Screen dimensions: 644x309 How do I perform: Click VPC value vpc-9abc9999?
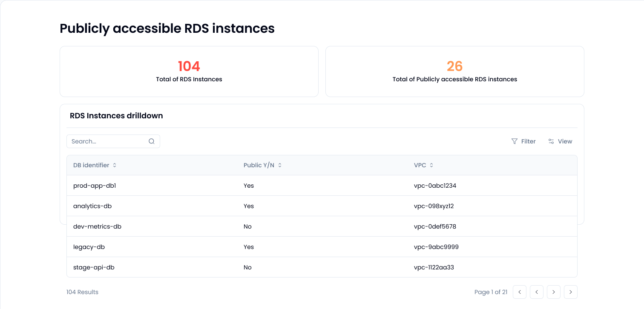[436, 247]
